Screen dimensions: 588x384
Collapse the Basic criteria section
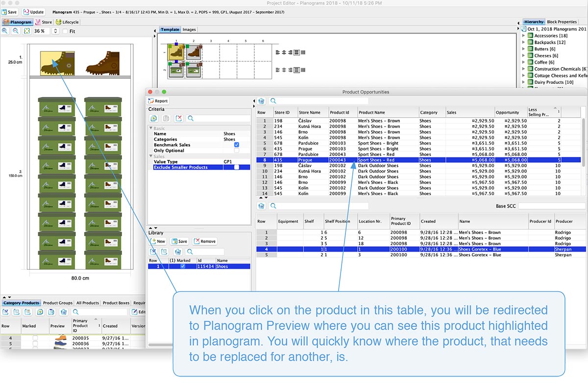[151, 128]
